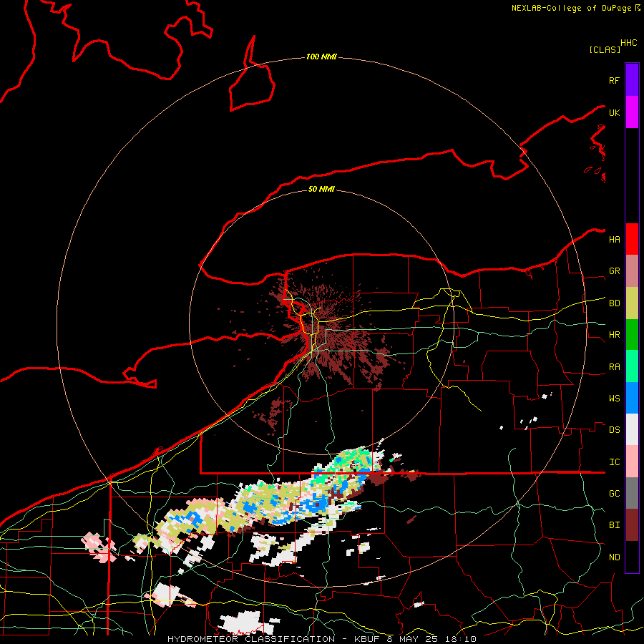Click the Hydrometeor Classification KBUF title text
644x644 pixels.
pos(322,639)
